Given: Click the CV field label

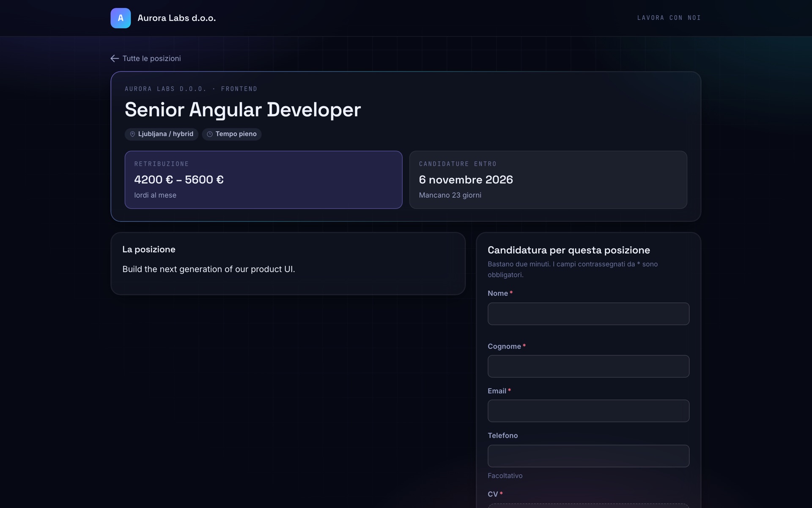Looking at the screenshot, I should (x=493, y=494).
